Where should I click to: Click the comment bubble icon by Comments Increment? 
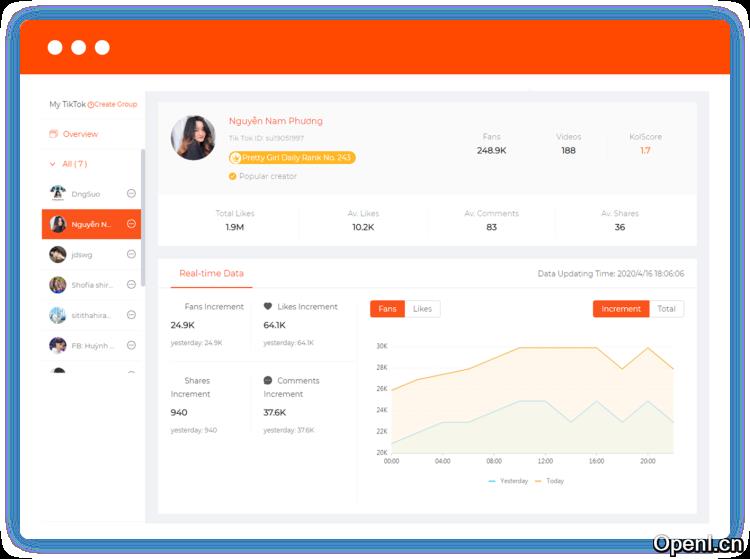click(x=268, y=381)
